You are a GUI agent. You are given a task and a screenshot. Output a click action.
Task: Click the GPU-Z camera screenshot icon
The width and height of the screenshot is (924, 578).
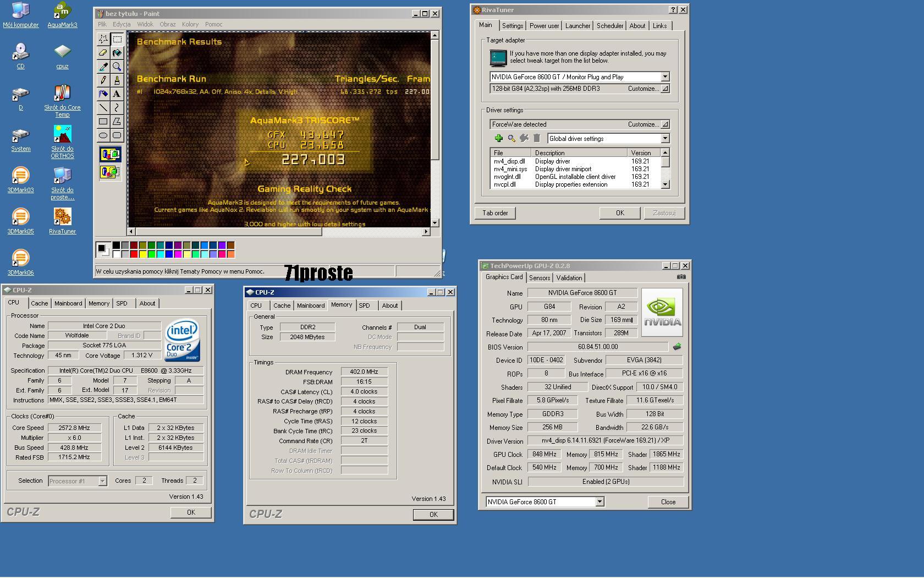pos(681,277)
